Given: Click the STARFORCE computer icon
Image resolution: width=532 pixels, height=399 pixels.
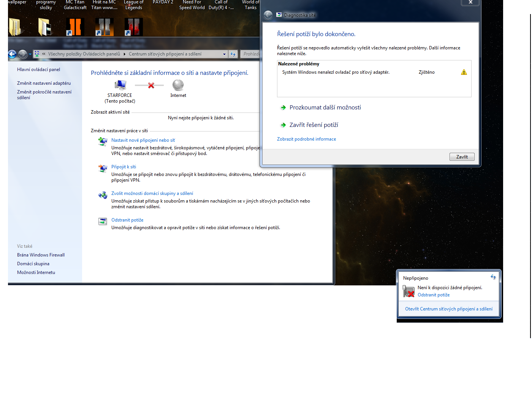Looking at the screenshot, I should [x=120, y=85].
